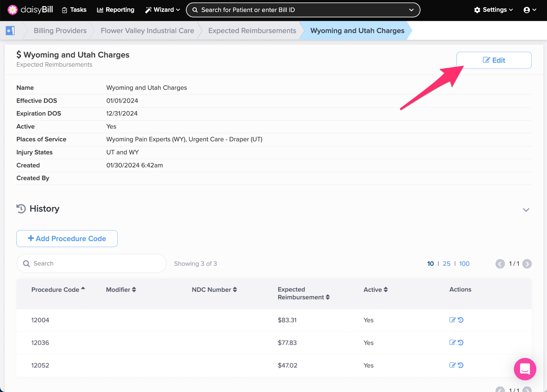The height and width of the screenshot is (392, 547).
Task: Expand the search bar dropdown arrow
Action: [411, 10]
